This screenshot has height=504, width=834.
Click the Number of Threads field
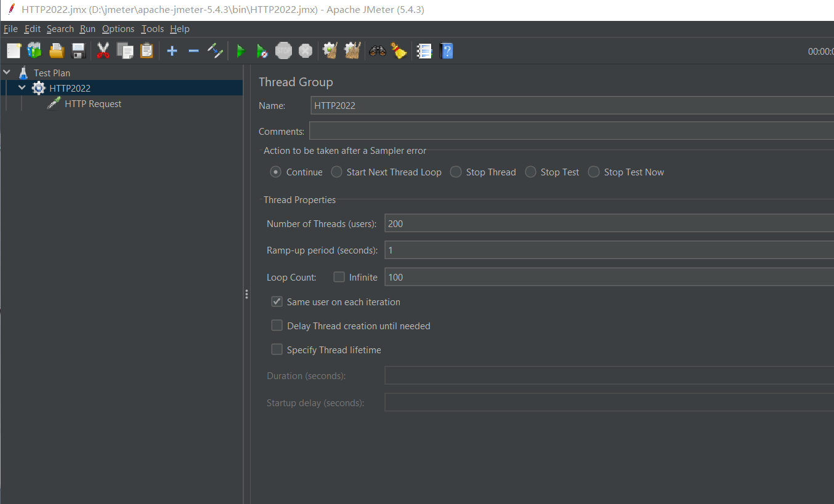609,223
